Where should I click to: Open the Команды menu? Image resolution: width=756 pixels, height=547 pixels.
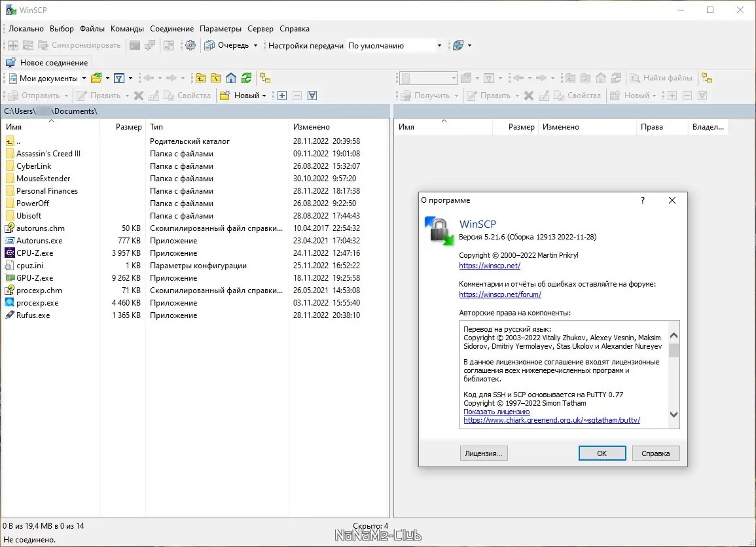(127, 29)
